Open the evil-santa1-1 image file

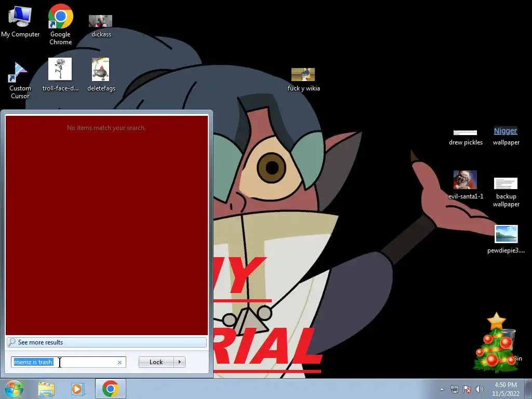pyautogui.click(x=465, y=185)
